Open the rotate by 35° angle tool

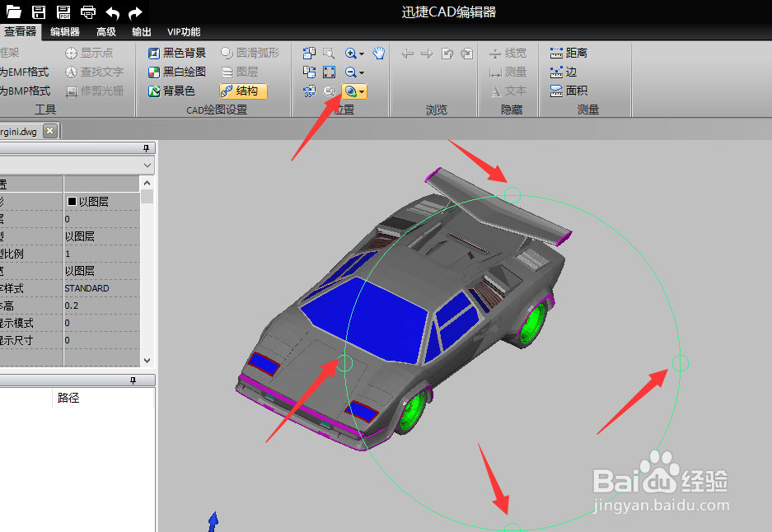pyautogui.click(x=309, y=91)
